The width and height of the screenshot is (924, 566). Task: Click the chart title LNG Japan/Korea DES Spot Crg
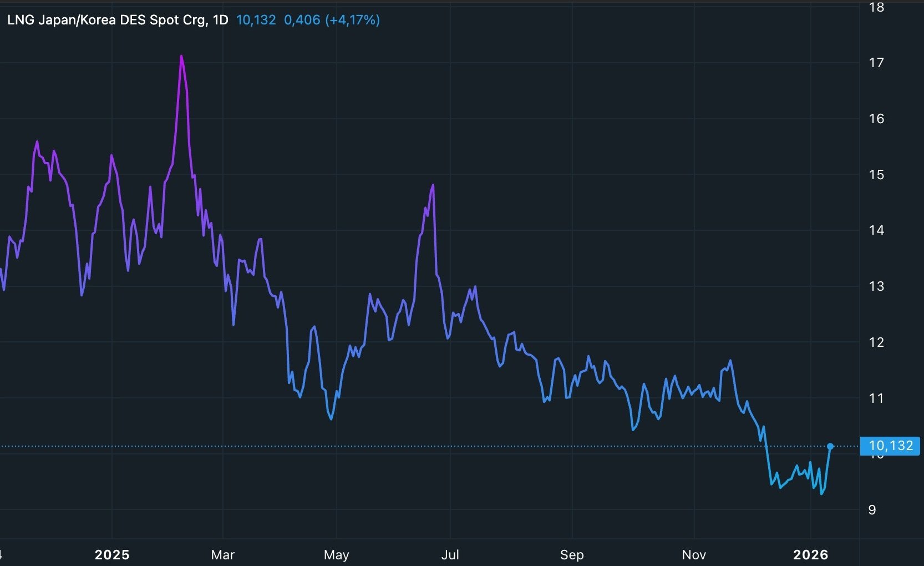(x=107, y=20)
